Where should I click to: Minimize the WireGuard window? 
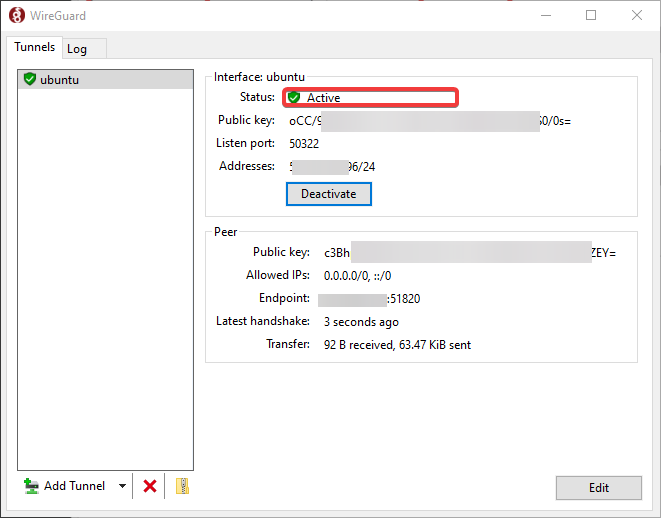pos(546,16)
